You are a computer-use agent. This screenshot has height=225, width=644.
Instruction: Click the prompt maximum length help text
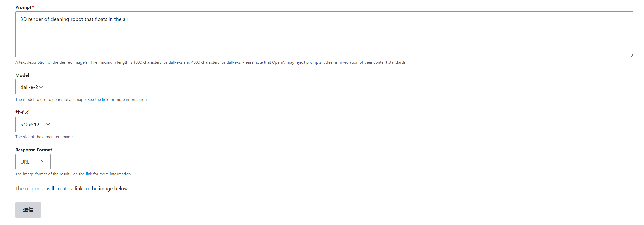tap(211, 62)
